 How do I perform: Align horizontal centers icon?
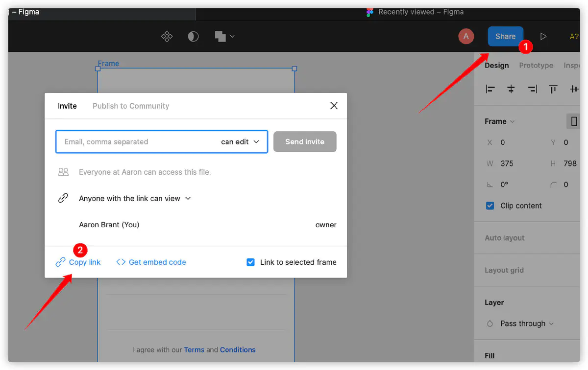pyautogui.click(x=511, y=89)
